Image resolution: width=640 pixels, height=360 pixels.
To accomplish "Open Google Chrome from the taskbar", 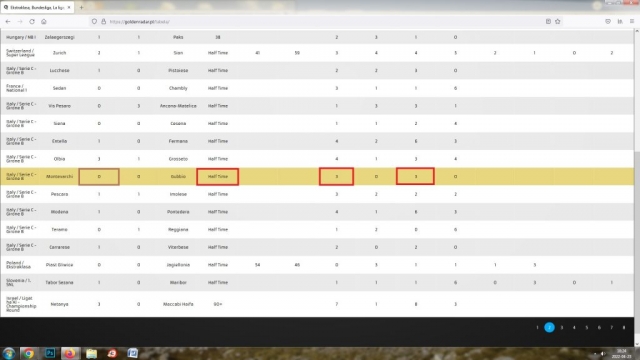I will pos(28,353).
